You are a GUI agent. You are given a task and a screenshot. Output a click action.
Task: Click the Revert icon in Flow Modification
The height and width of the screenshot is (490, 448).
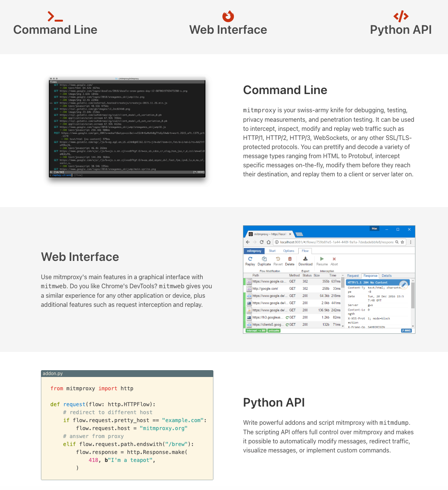point(278,259)
